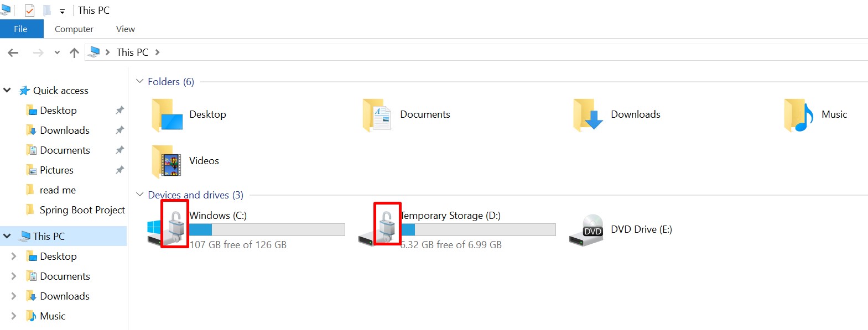Select the DVD Drive (E:) icon

pyautogui.click(x=586, y=230)
